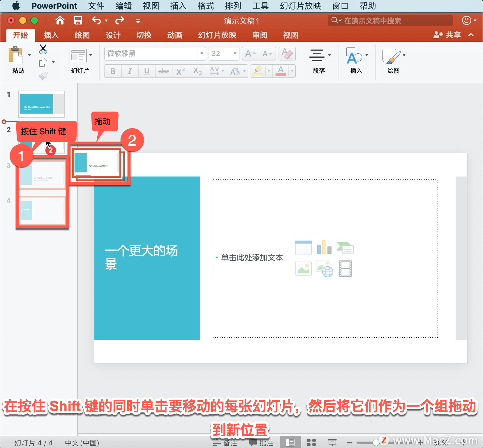Click the Clear Formatting eraser icon
Screen dimensions: 483x448
pos(287,54)
